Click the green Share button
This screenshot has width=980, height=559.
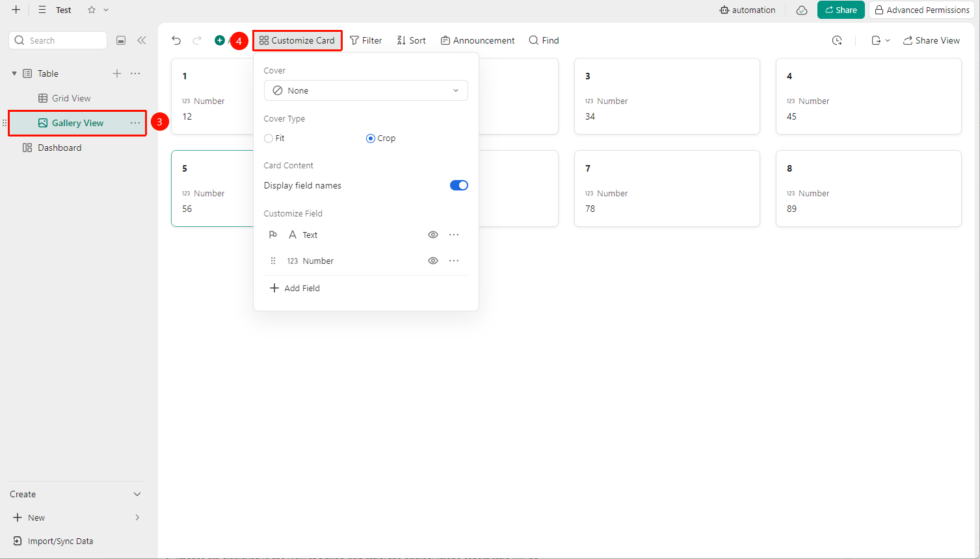[x=841, y=10]
